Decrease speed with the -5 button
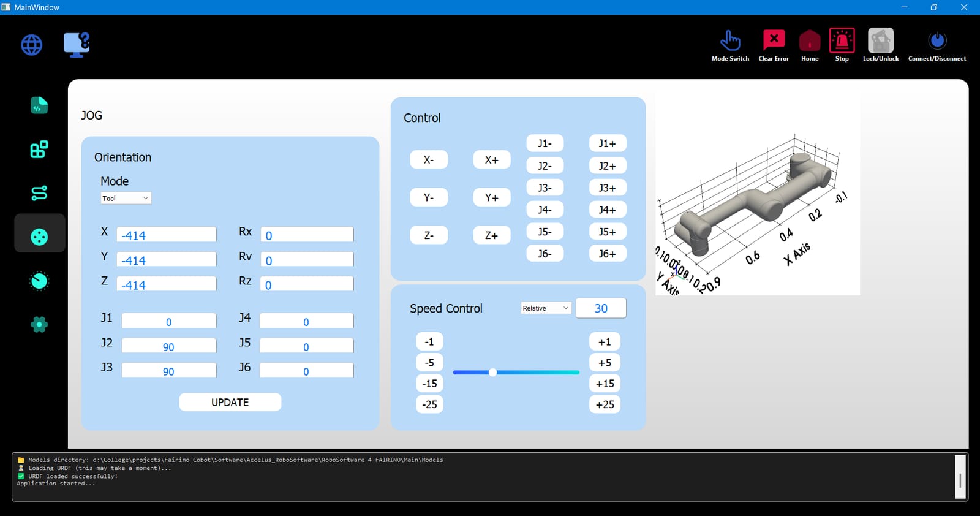 [x=429, y=362]
